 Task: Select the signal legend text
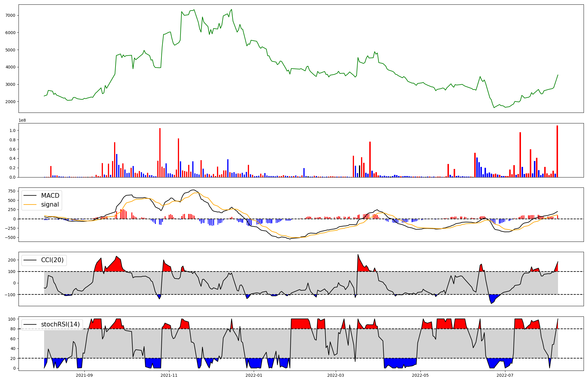50,205
